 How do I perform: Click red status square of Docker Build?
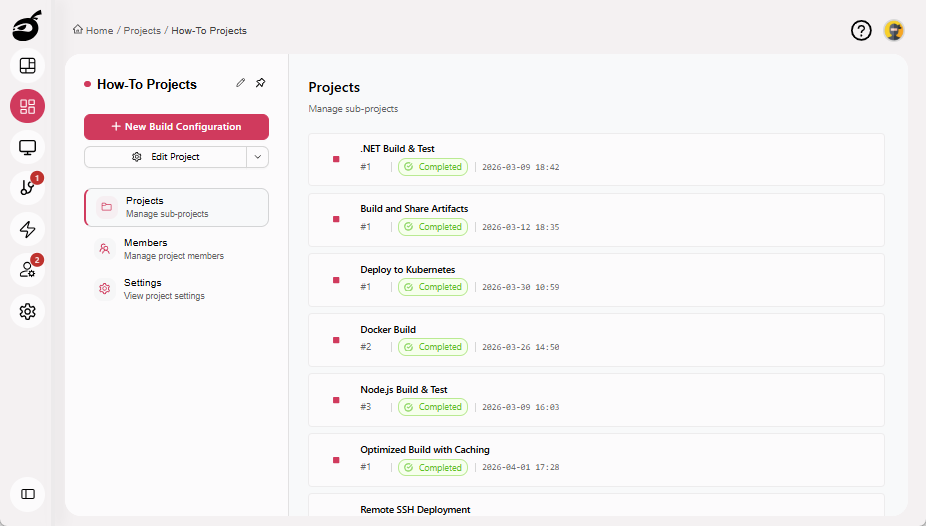click(336, 340)
